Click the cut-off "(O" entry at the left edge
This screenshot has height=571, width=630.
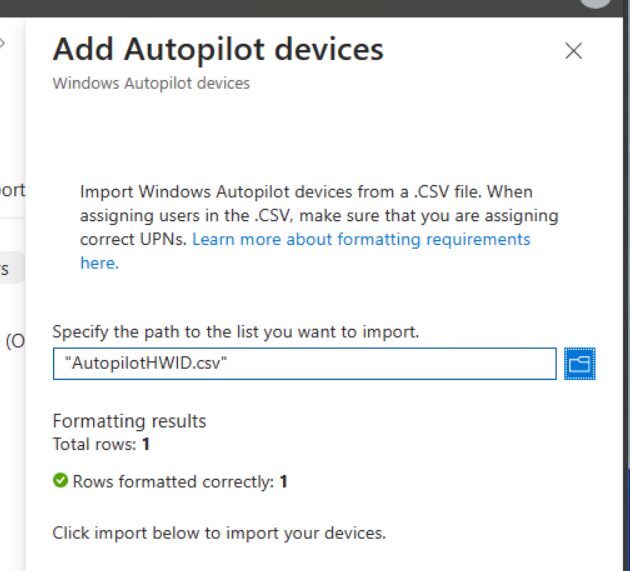pos(14,342)
